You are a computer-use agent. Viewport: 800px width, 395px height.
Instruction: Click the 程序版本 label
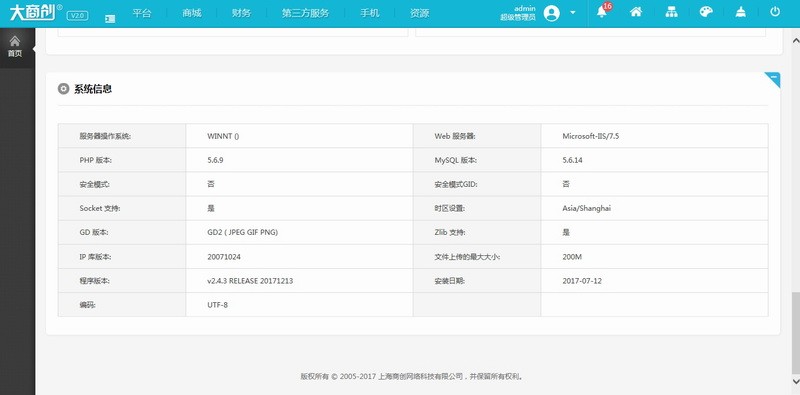94,281
